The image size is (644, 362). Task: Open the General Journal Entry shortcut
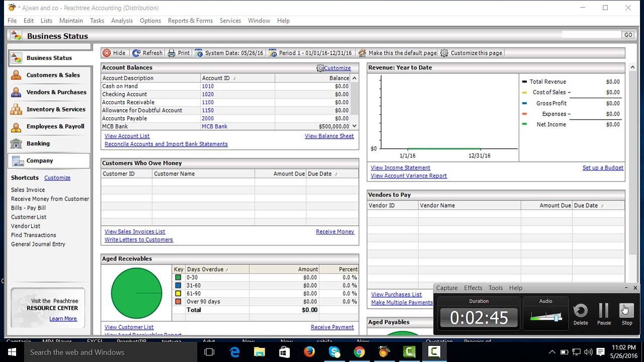[x=38, y=244]
